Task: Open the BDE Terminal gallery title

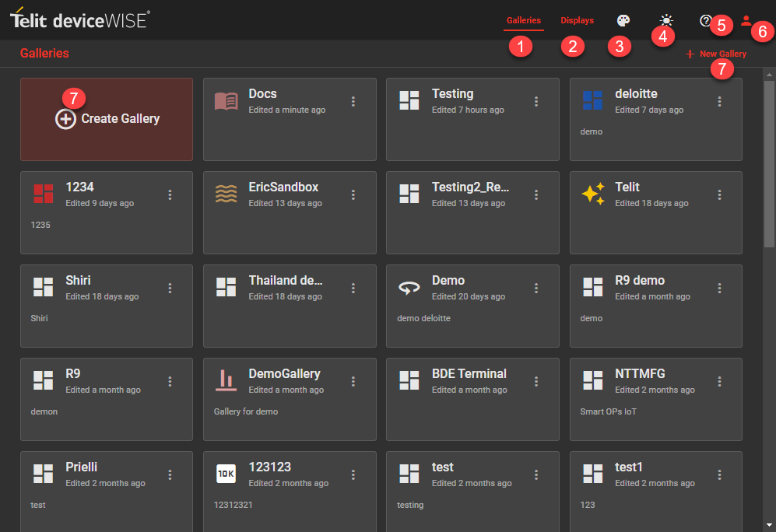Action: 469,374
